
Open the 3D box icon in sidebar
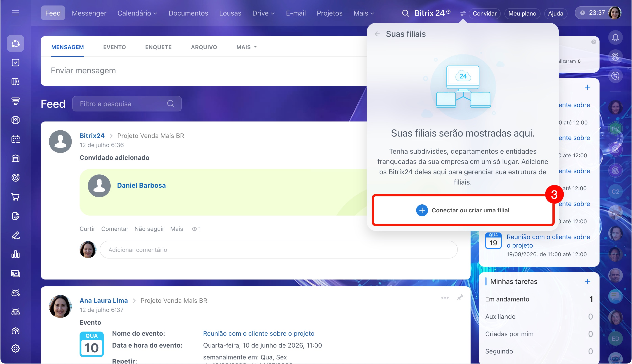click(x=16, y=331)
